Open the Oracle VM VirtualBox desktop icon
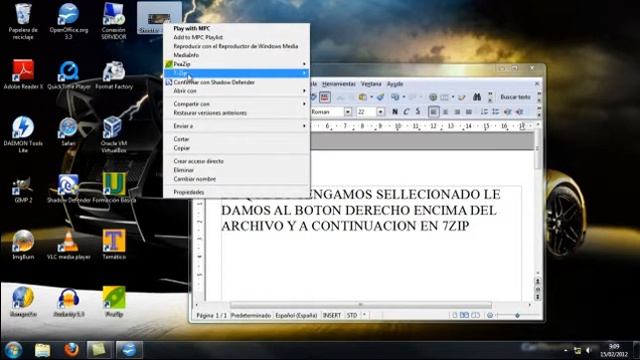640x360 pixels. pos(114,134)
